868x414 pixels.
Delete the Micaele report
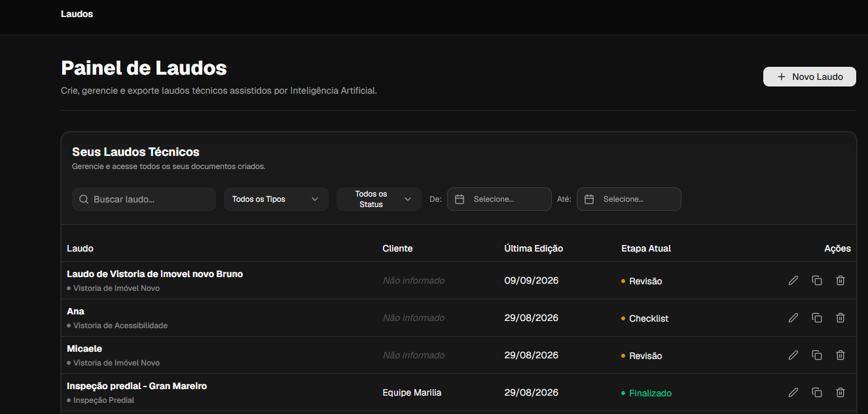(841, 355)
